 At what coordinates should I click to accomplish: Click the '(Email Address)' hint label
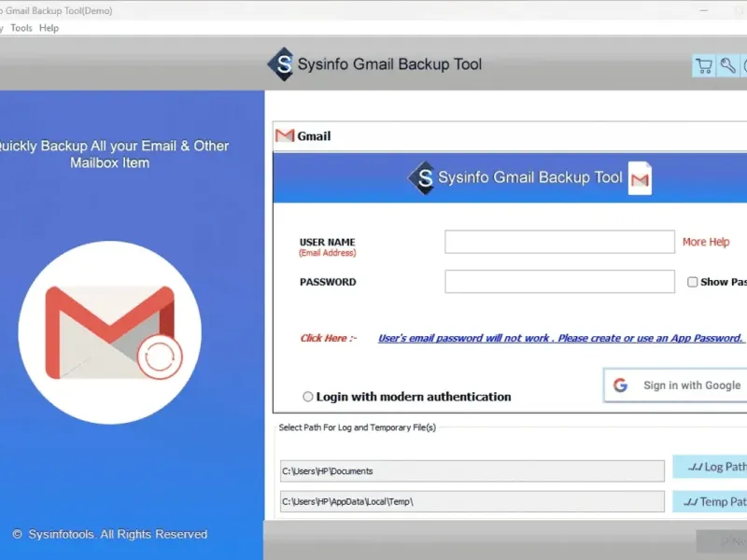coord(328,253)
